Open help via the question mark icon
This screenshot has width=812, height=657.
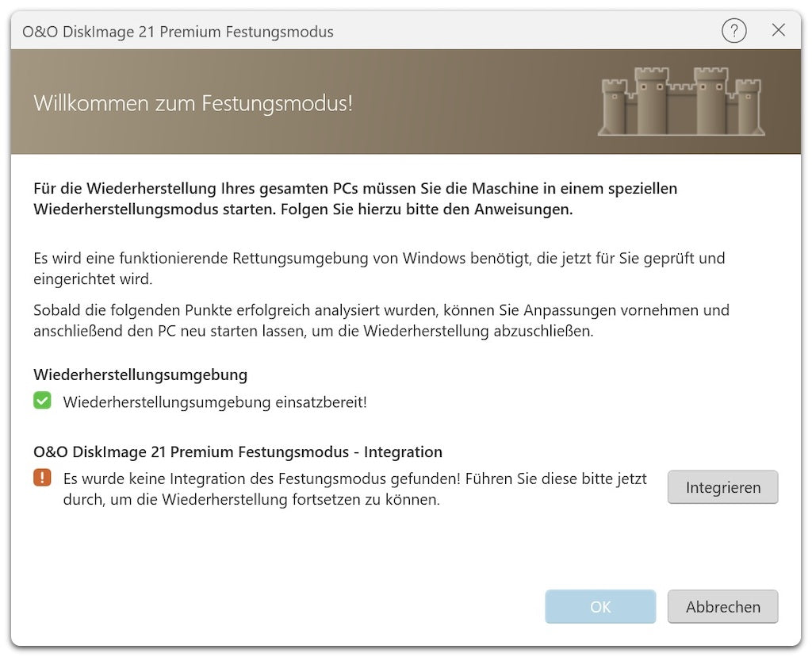click(x=733, y=31)
